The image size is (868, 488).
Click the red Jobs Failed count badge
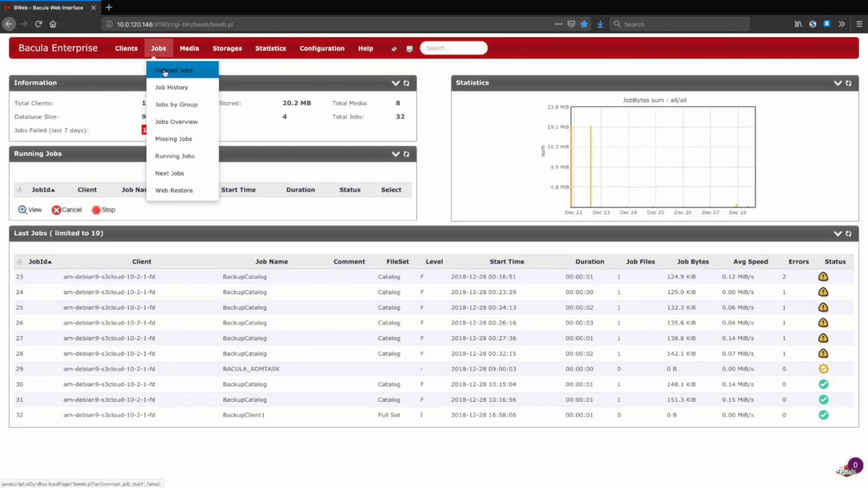point(144,130)
